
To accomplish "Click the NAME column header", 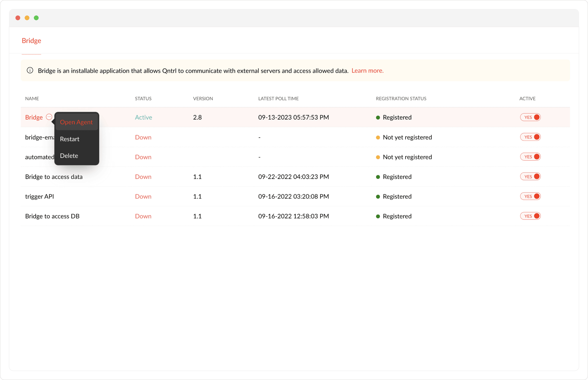I will click(x=32, y=99).
